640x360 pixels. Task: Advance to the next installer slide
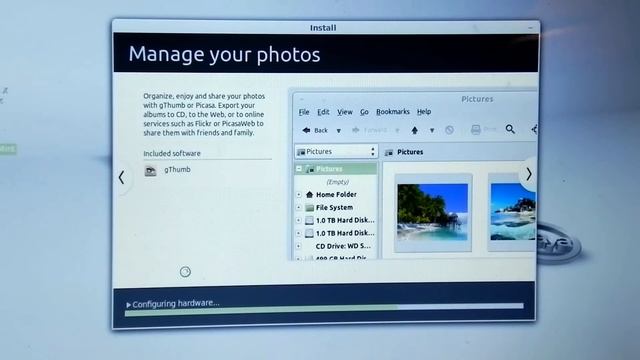[529, 174]
